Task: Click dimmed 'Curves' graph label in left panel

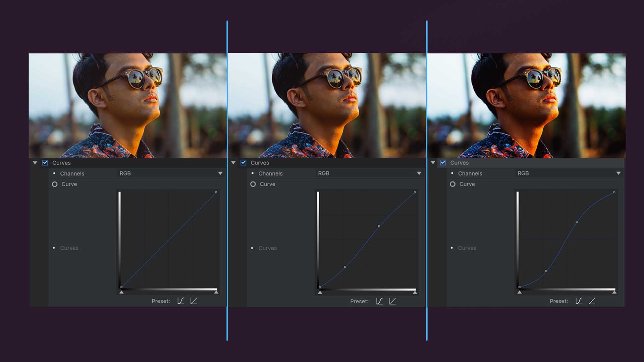Action: pyautogui.click(x=69, y=248)
